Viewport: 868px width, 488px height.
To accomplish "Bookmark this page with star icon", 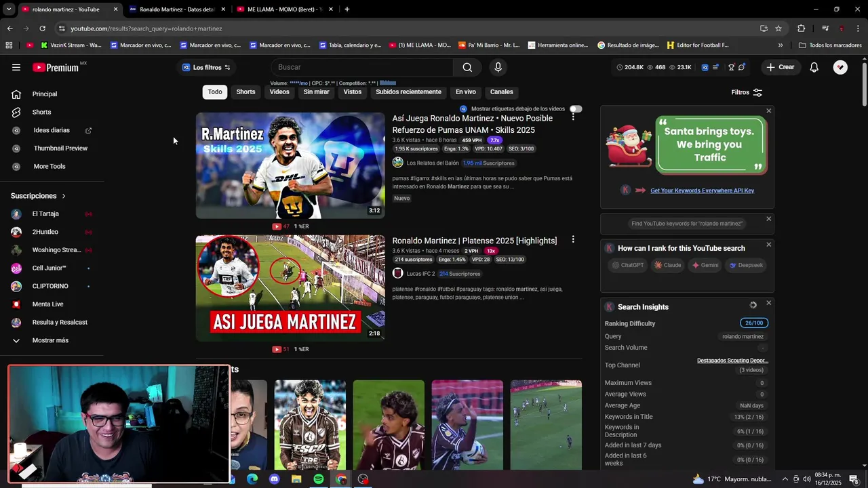I will point(778,28).
